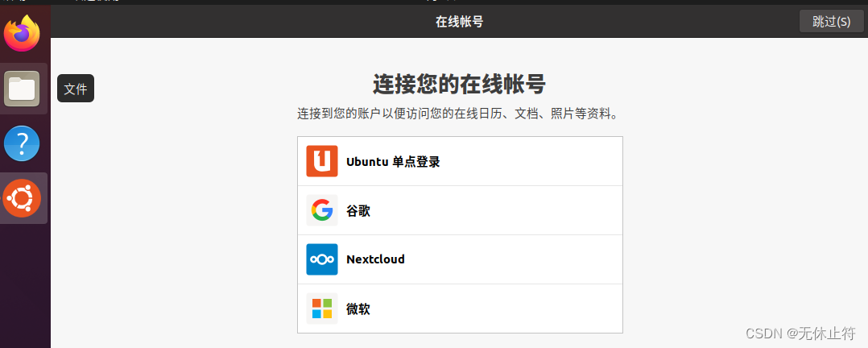Click the 在线帐号 window title
Screen dimensions: 868x348
click(460, 22)
